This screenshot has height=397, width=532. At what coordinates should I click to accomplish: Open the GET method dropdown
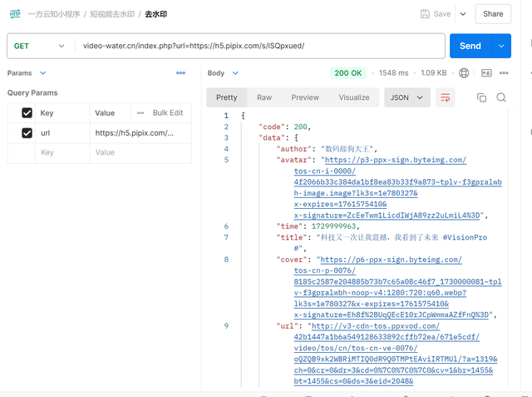pos(39,46)
